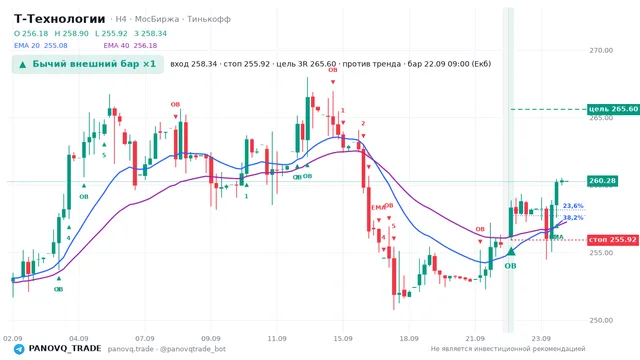Click the 21.09 date axis label
Image resolution: width=640 pixels, height=360 pixels.
475,339
